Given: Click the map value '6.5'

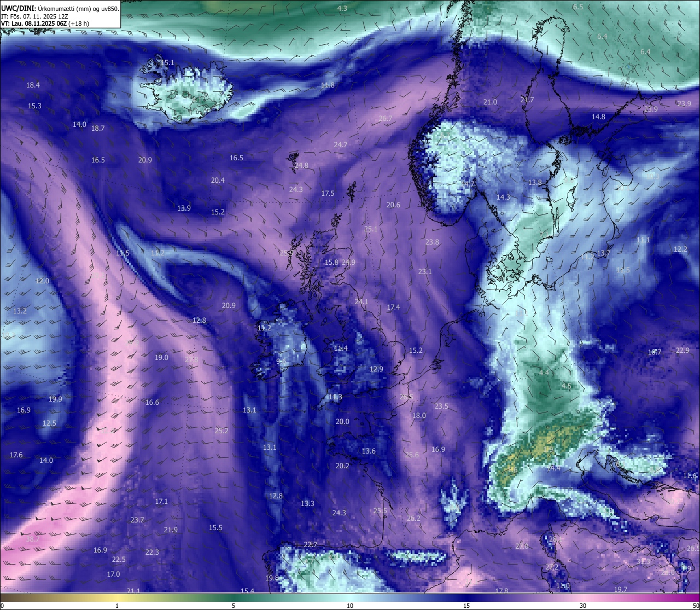Looking at the screenshot, I should coord(578,7).
